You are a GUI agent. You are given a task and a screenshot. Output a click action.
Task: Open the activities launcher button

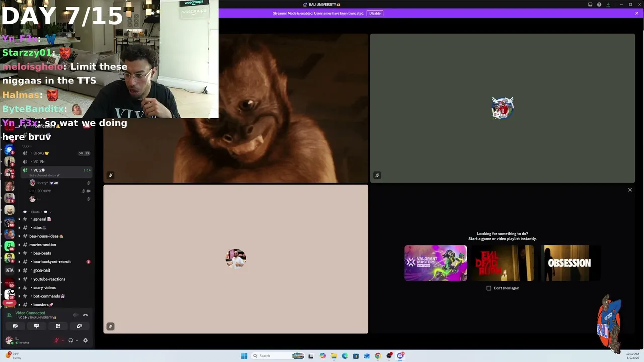[x=58, y=326]
